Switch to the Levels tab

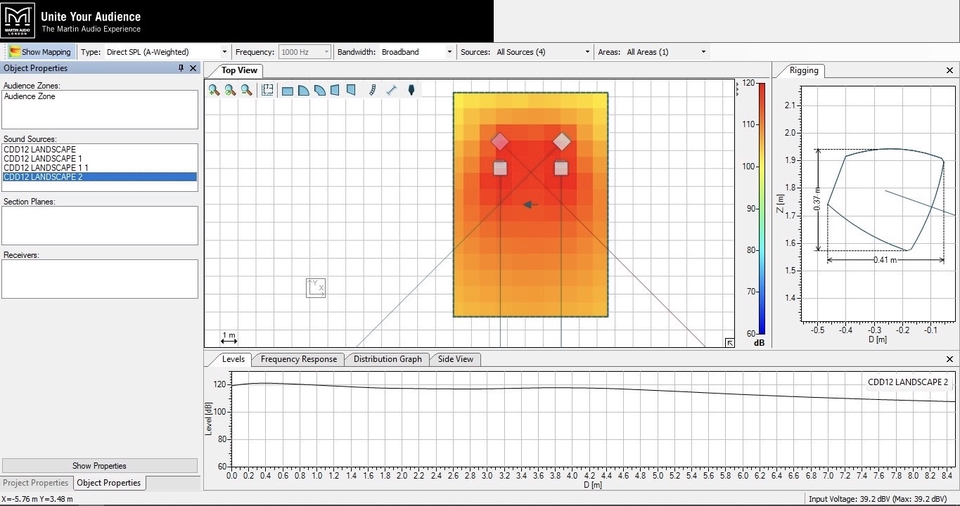233,359
